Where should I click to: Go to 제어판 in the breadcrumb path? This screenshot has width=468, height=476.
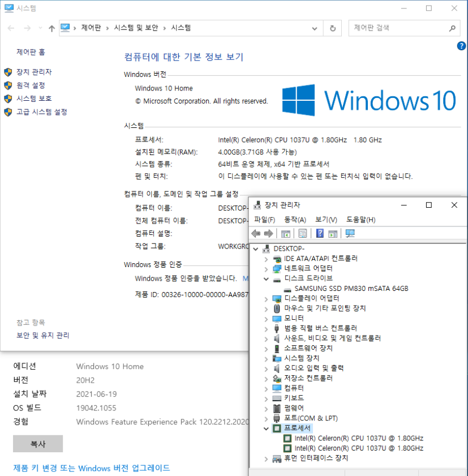[x=91, y=28]
